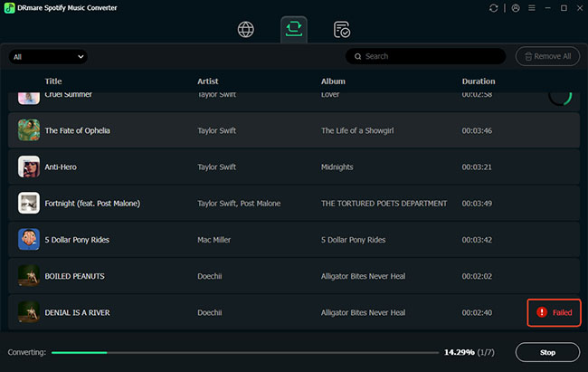Click the Mac Miller artist name

[213, 240]
